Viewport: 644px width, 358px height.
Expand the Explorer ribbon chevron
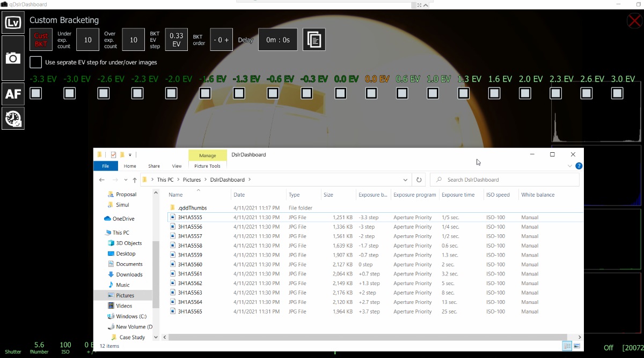[570, 166]
